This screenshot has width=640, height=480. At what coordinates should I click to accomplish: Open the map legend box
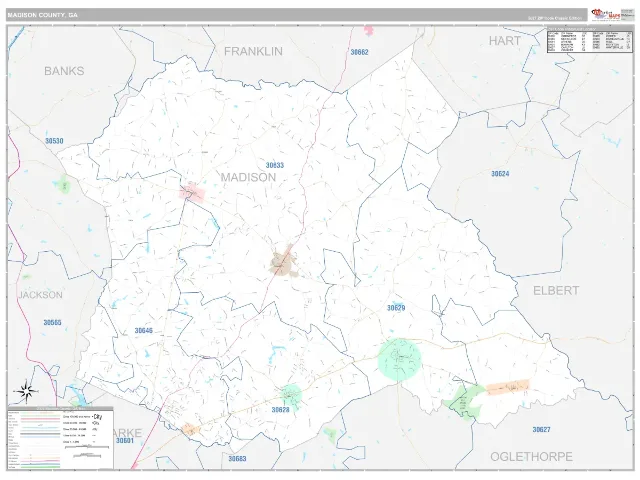tap(60, 438)
